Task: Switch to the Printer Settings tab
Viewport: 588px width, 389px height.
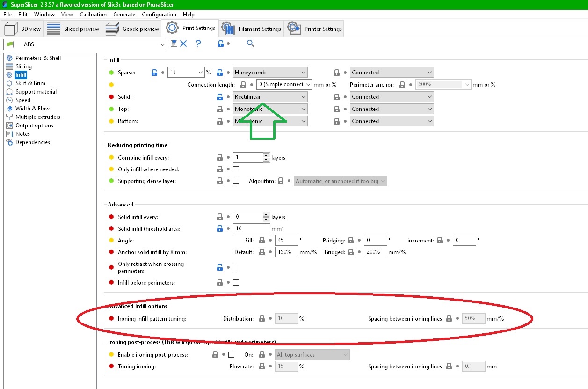Action: point(314,29)
